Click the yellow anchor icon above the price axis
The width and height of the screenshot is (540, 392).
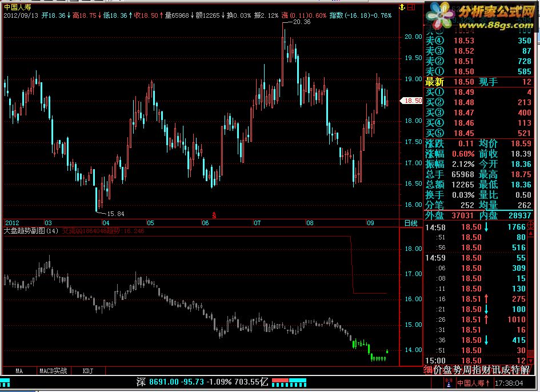[402, 7]
